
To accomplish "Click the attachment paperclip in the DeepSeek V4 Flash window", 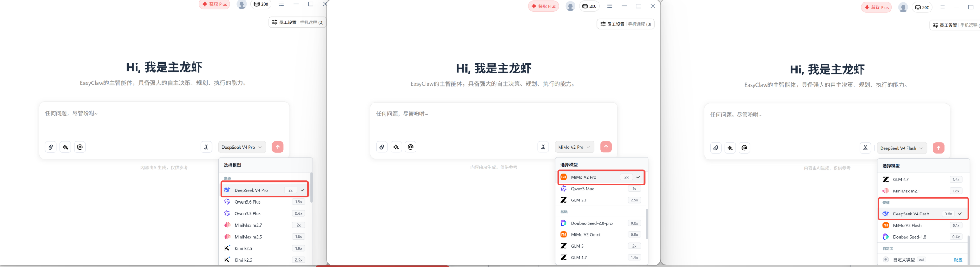I will click(716, 148).
